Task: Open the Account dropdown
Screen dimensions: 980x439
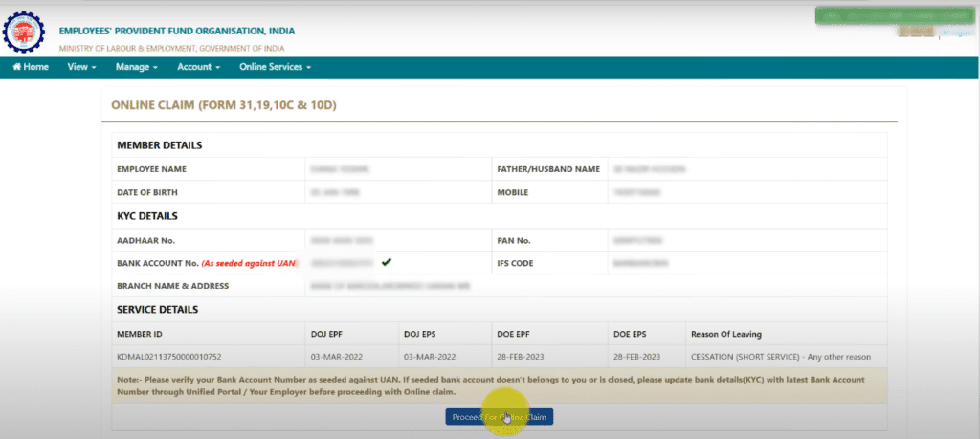Action: 199,67
